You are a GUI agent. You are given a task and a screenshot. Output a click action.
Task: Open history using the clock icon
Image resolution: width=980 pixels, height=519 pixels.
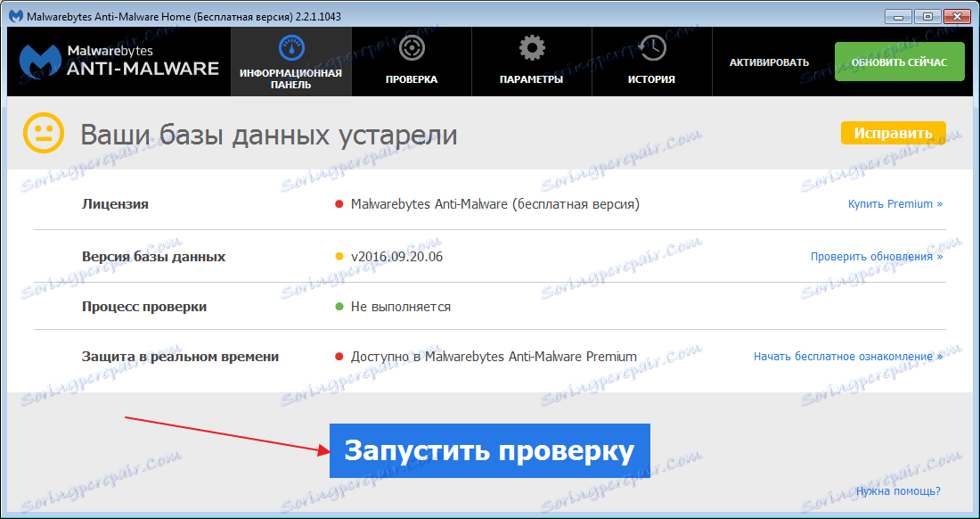[x=651, y=46]
